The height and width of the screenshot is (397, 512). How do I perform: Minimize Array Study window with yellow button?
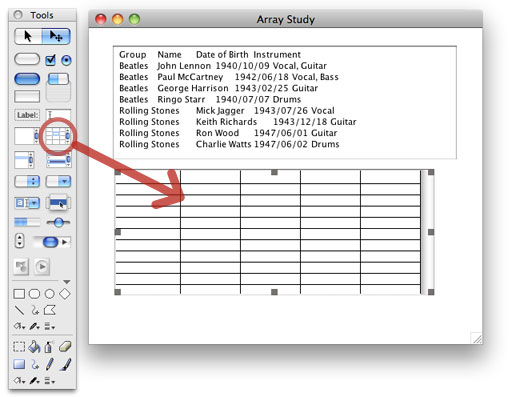(x=117, y=19)
